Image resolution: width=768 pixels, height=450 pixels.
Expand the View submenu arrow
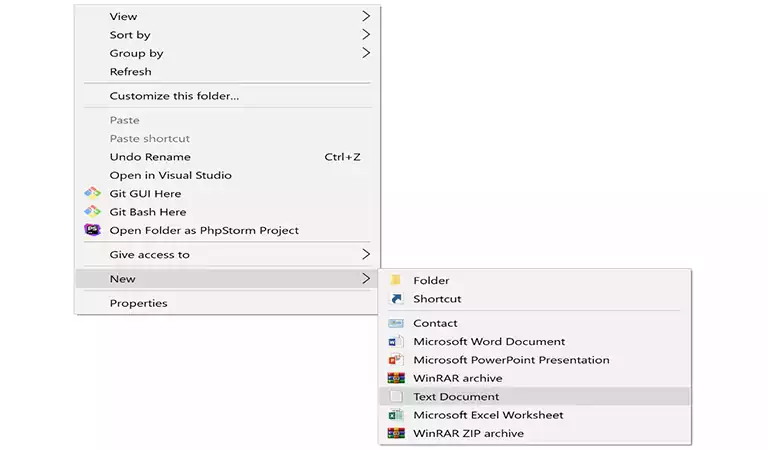(x=366, y=16)
